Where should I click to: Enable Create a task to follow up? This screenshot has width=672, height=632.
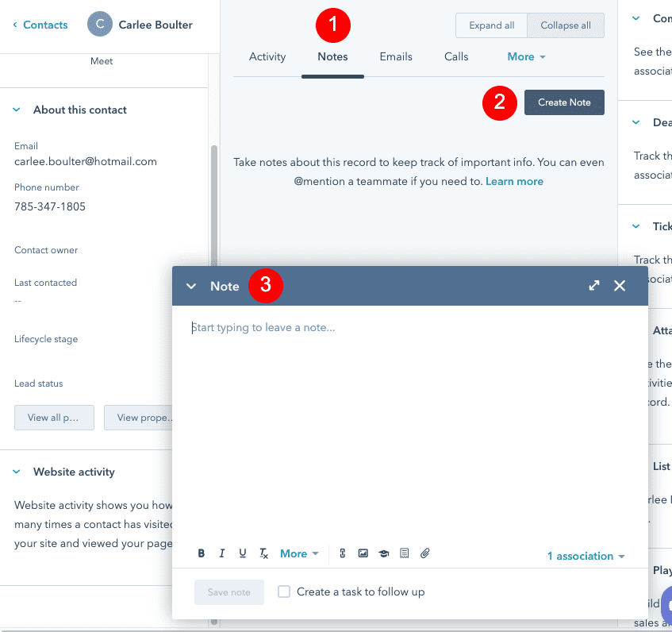(282, 592)
